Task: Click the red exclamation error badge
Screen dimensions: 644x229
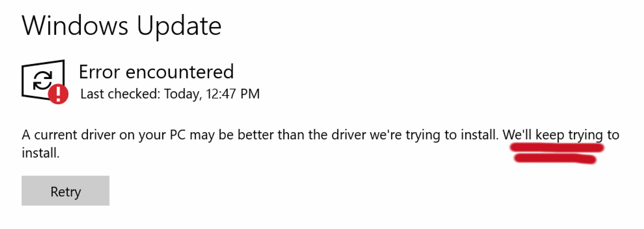Action: point(58,95)
